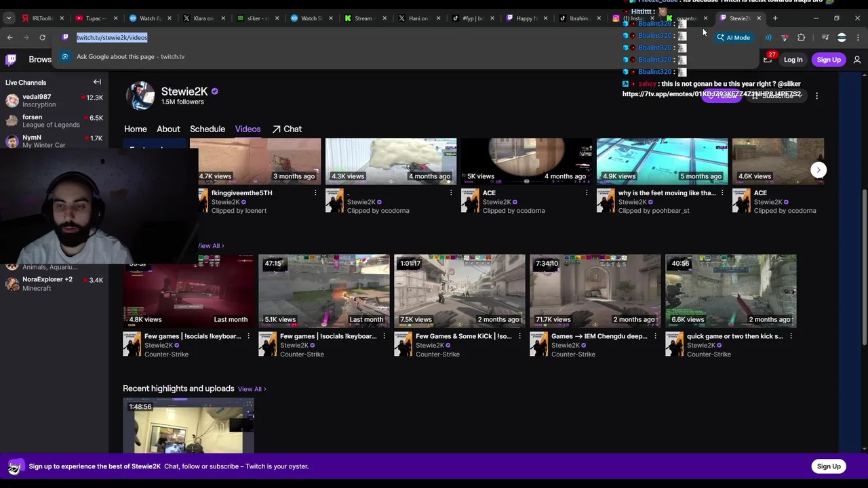Open NymN live channel
Viewport: 868px width, 488px height.
tap(54, 141)
